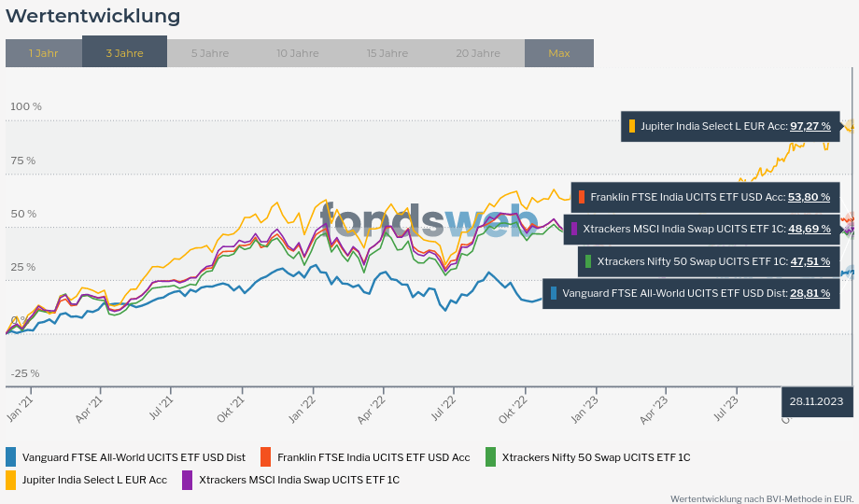Click the green Nifty 50 legend square

point(490,457)
